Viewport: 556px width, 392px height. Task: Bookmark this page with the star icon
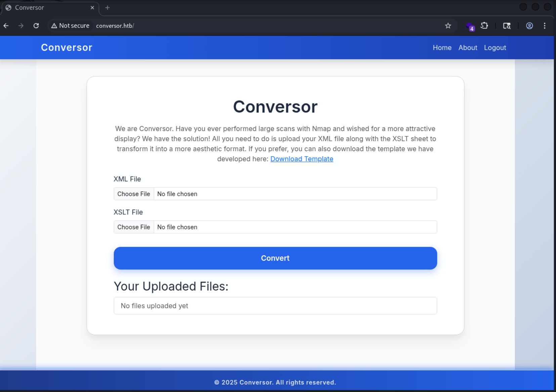448,26
